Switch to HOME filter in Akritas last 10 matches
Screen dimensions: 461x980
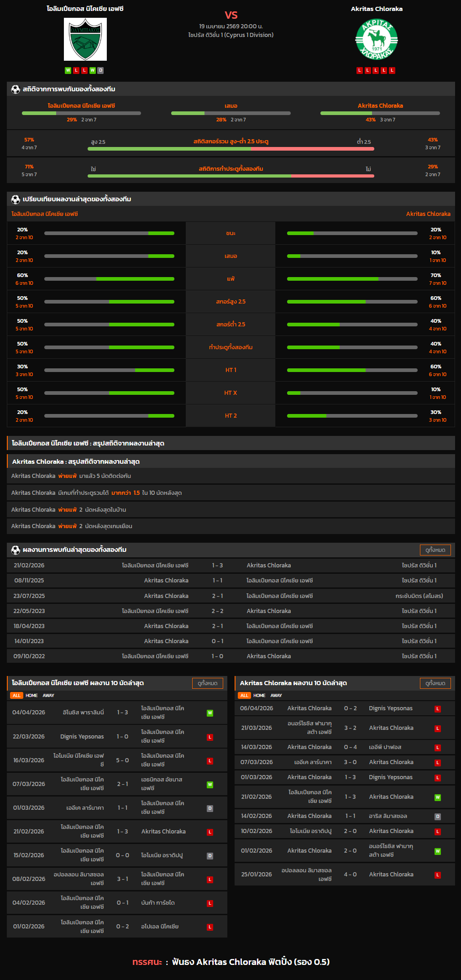tap(259, 695)
